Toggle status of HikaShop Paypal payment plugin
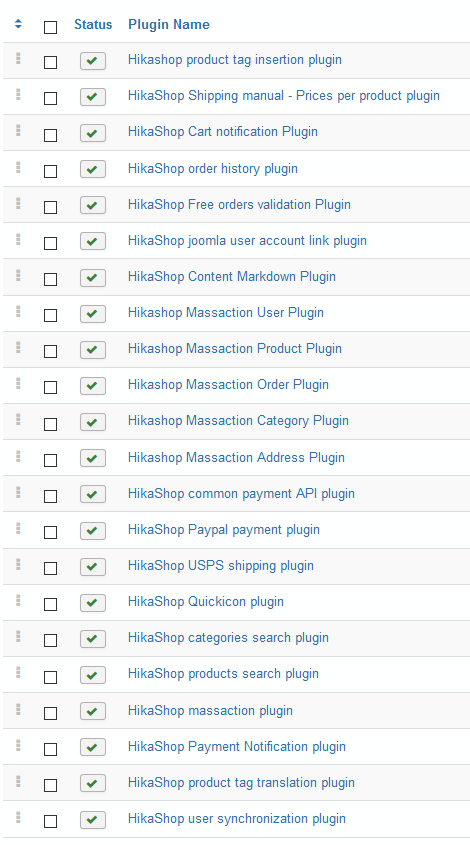The image size is (470, 845). pyautogui.click(x=93, y=530)
